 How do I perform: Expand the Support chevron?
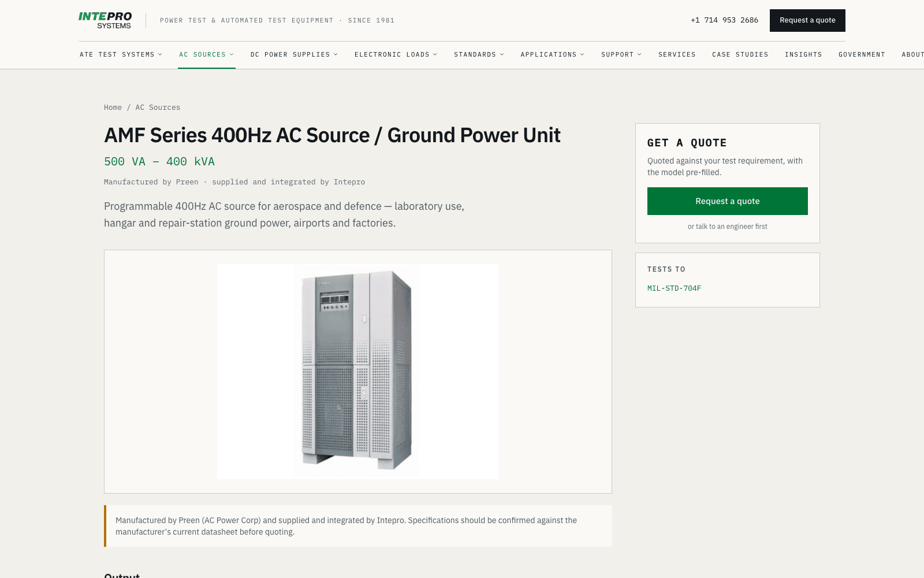[x=639, y=54]
